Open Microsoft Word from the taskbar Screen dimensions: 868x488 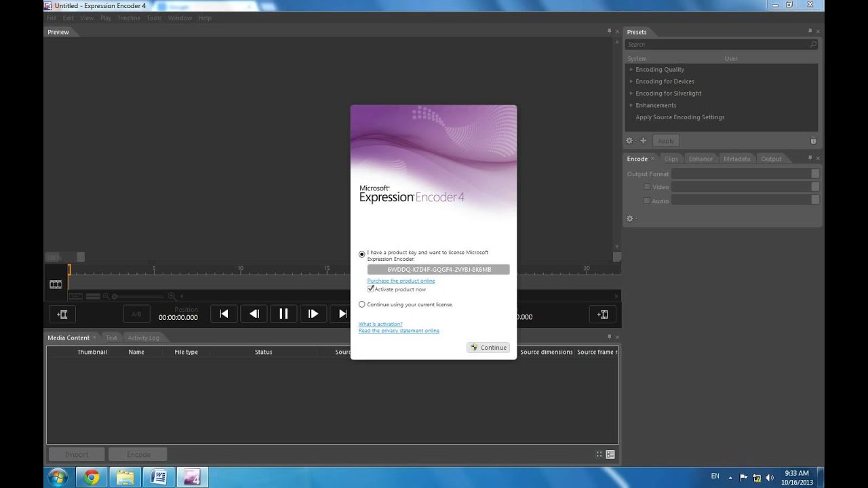coord(159,477)
